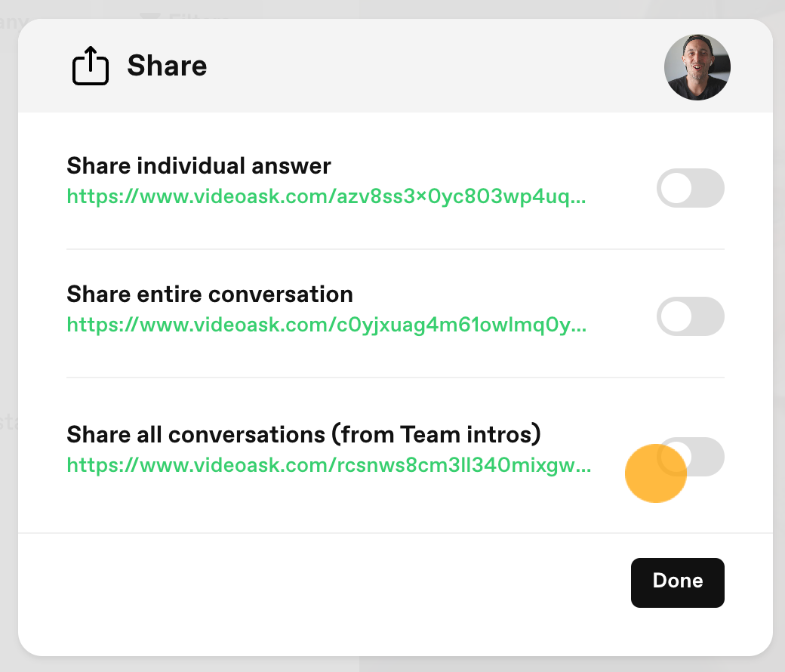Select link starting with rcsnws8

329,465
